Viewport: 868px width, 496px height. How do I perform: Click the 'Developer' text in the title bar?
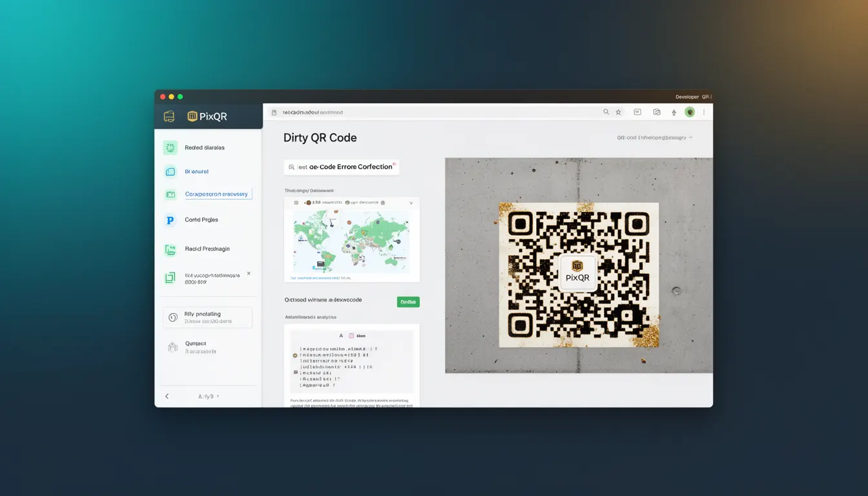(687, 97)
